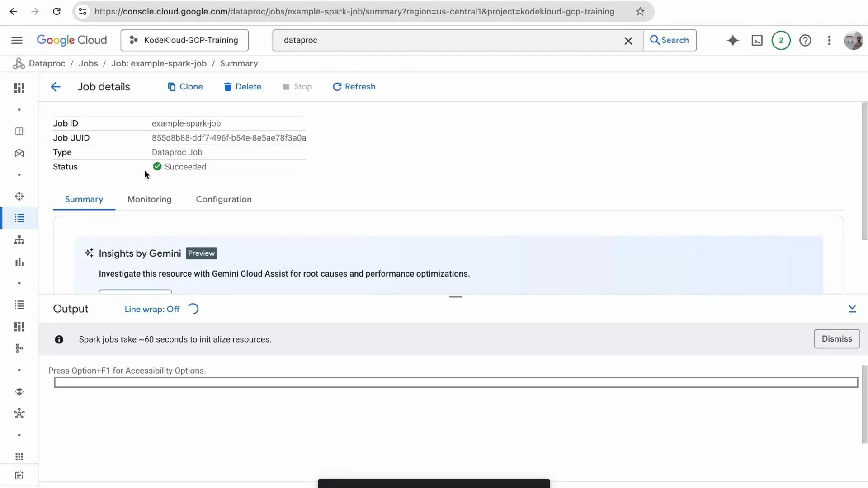Viewport: 868px width, 488px height.
Task: Click the Search button
Action: [x=670, y=40]
